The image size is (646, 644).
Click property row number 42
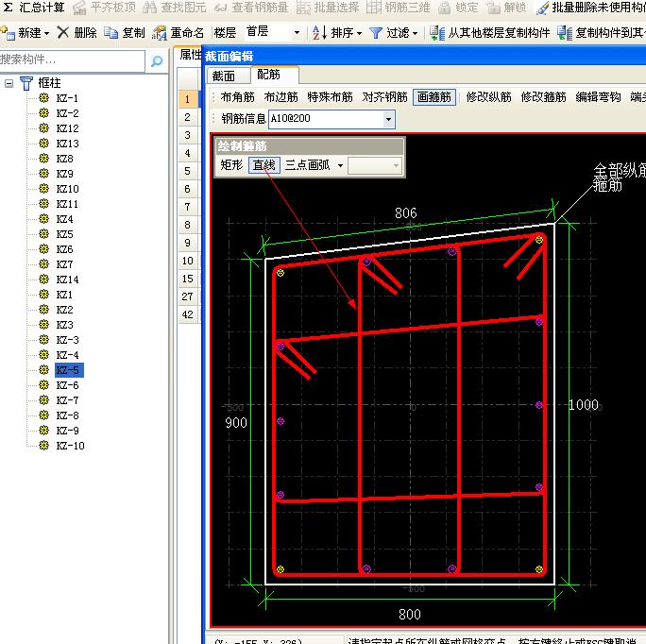187,314
